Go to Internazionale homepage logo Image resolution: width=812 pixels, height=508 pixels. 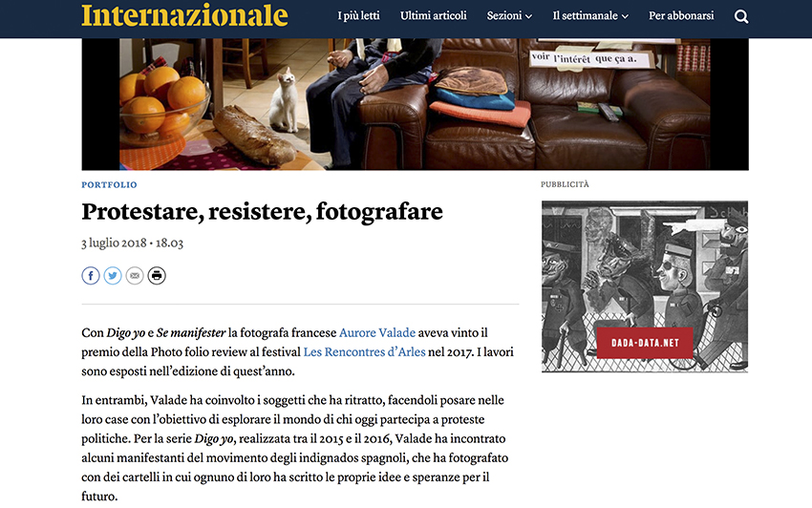tap(184, 15)
